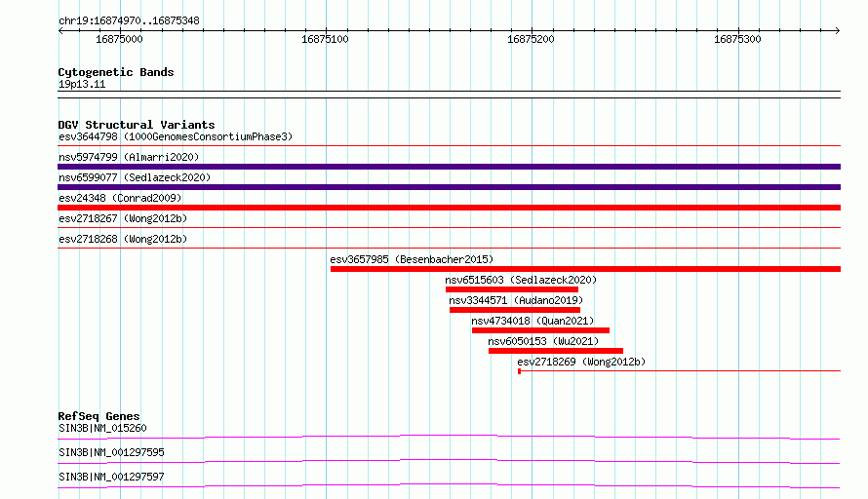Click the nsv4734018 (Quan2021) text label
This screenshot has height=499, width=868.
point(533,321)
